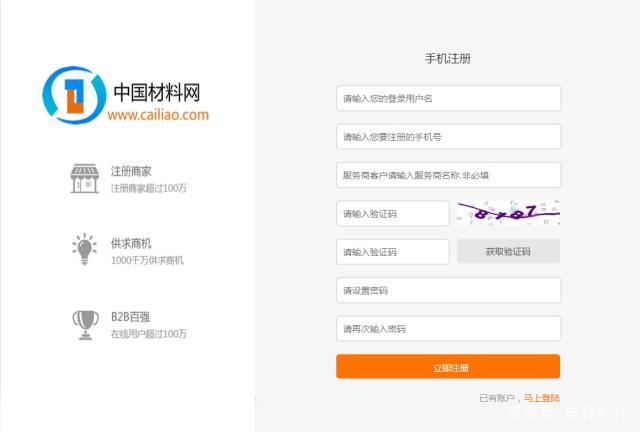Click the code field beside 获取验证码 button
Image resolution: width=640 pixels, height=432 pixels.
coord(392,251)
